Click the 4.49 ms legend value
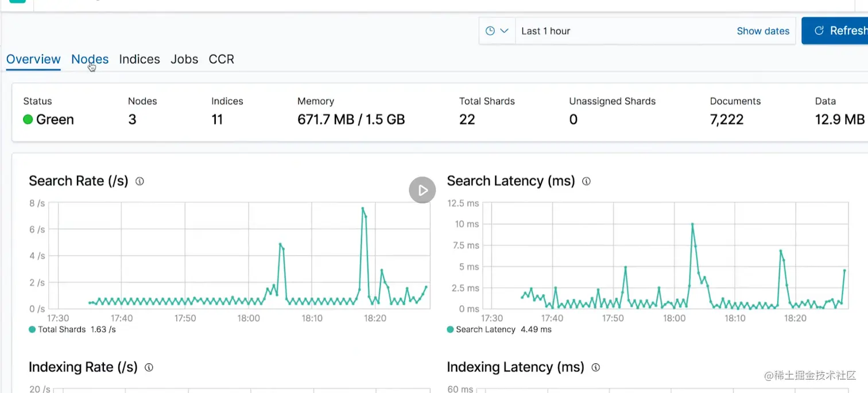 pos(536,330)
